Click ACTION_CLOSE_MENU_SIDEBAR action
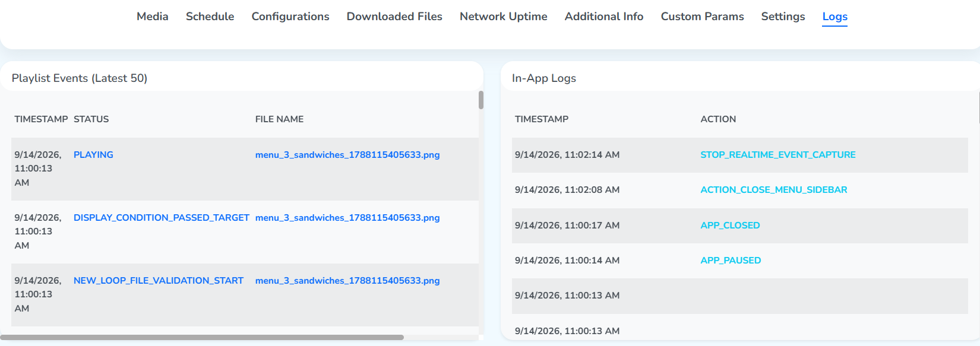 774,190
